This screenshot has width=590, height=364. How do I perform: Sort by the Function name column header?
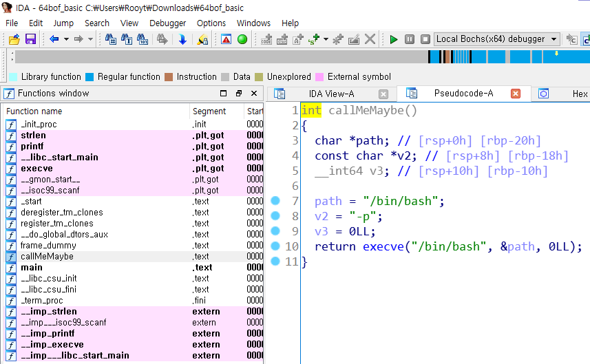click(96, 111)
